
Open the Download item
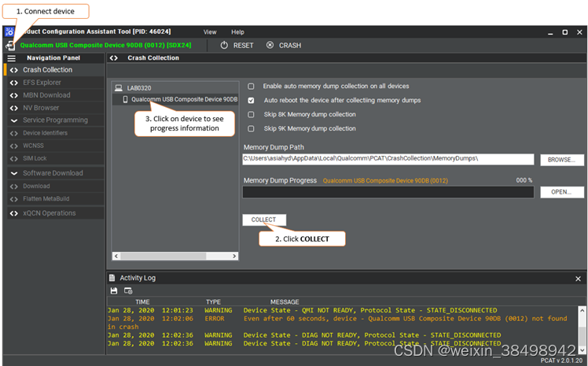pyautogui.click(x=56, y=187)
